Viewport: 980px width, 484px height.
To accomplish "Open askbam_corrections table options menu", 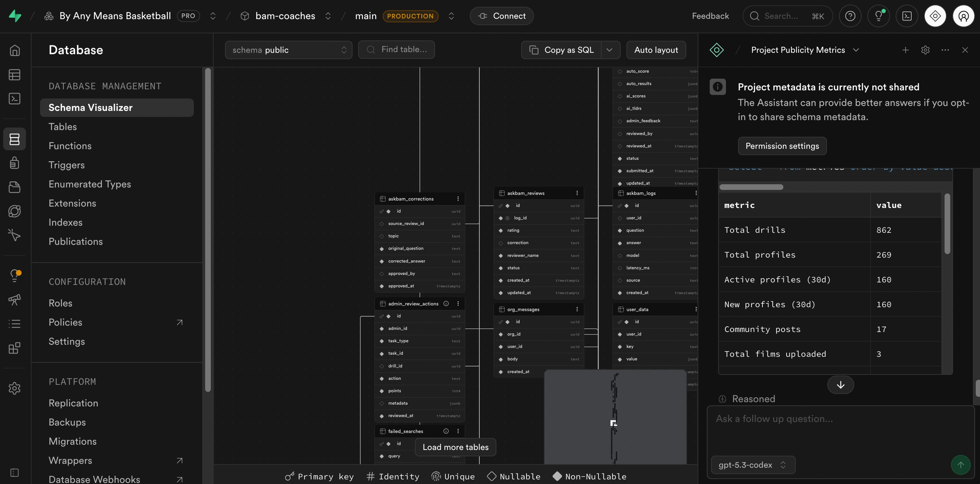I will click(458, 199).
